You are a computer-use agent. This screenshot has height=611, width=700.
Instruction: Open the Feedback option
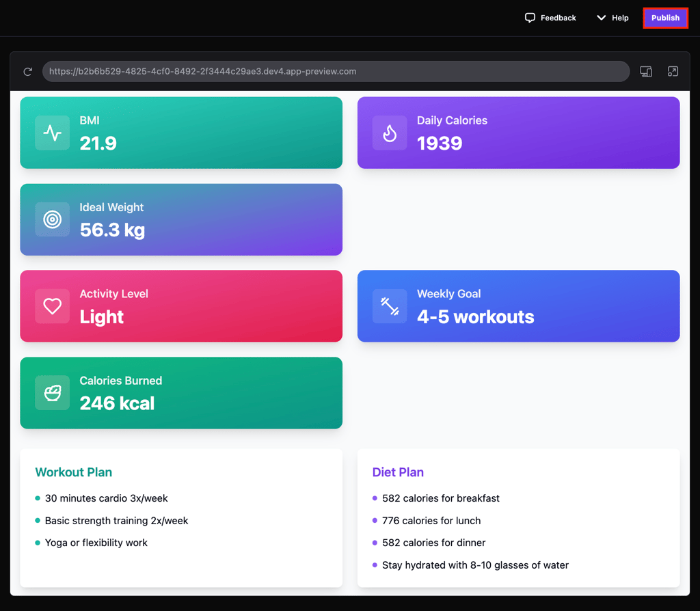(x=550, y=18)
